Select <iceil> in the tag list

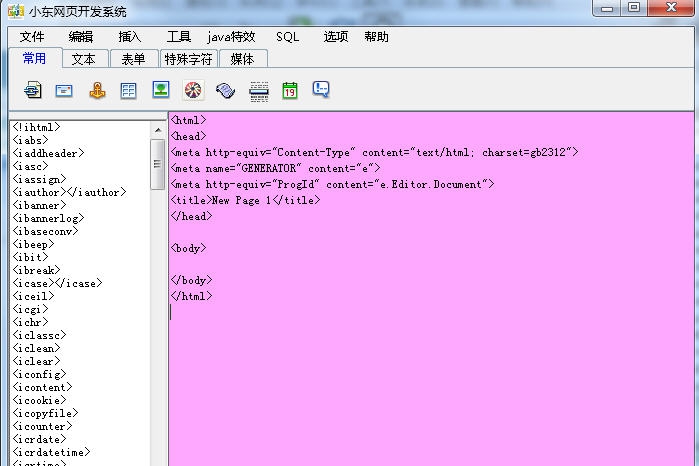33,296
